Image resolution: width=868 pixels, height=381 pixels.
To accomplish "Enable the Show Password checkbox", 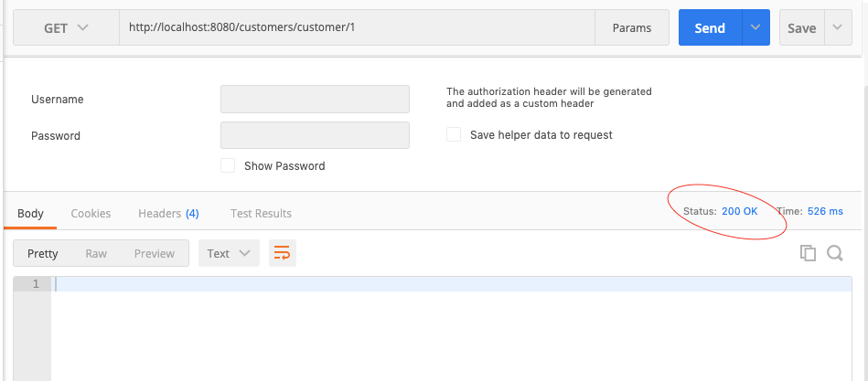I will coord(228,165).
